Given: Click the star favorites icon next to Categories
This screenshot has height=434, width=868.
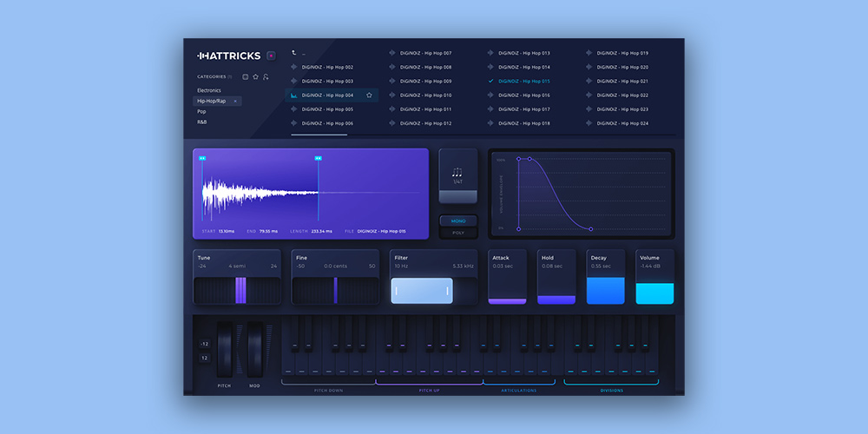Looking at the screenshot, I should [x=256, y=76].
